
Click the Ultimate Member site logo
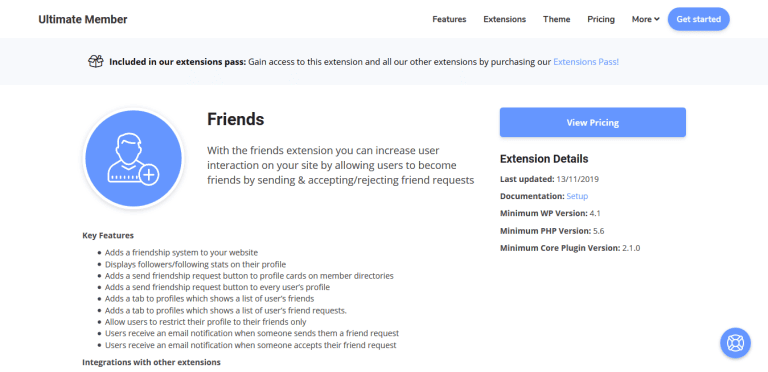pos(83,20)
